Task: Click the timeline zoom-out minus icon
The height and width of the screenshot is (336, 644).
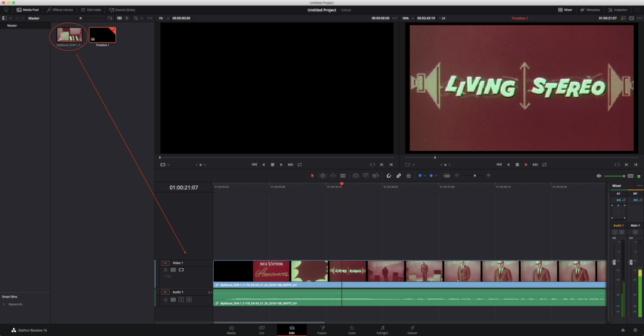Action: pos(457,176)
